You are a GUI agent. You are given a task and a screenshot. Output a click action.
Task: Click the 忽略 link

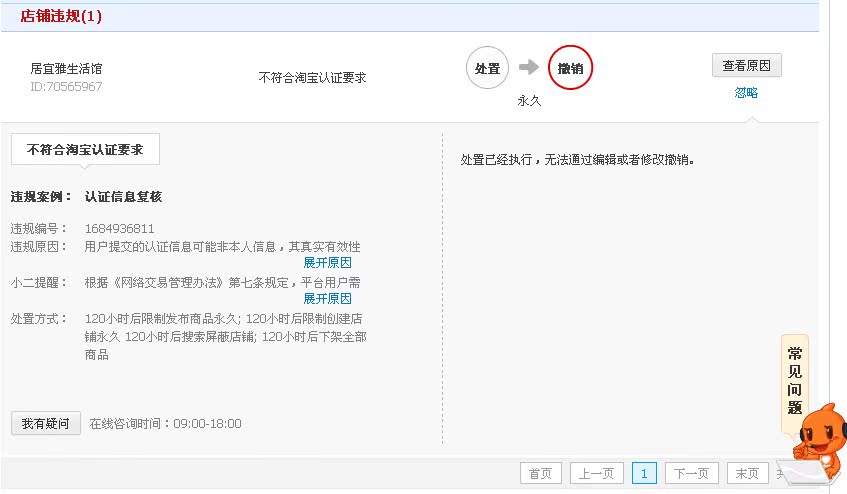click(746, 93)
